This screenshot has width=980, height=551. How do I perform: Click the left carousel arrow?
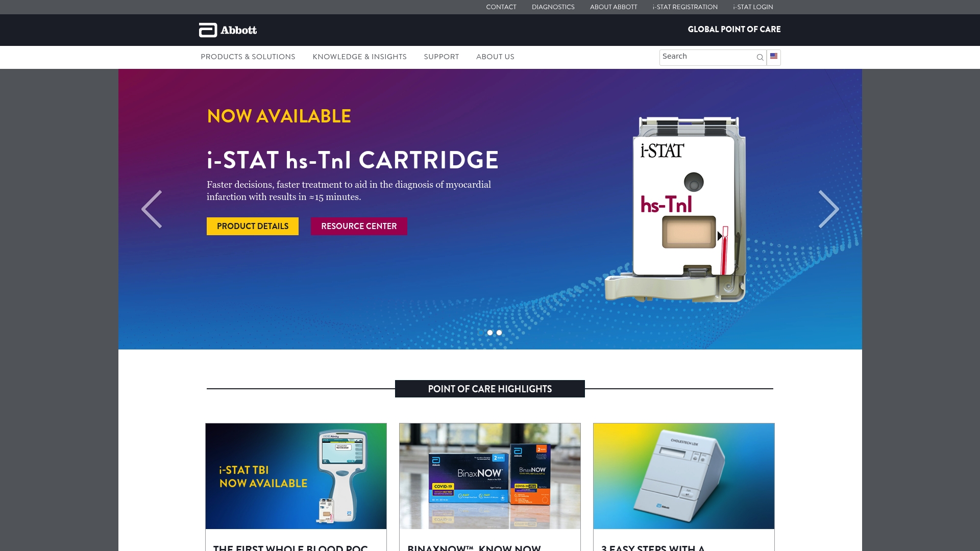(x=152, y=209)
